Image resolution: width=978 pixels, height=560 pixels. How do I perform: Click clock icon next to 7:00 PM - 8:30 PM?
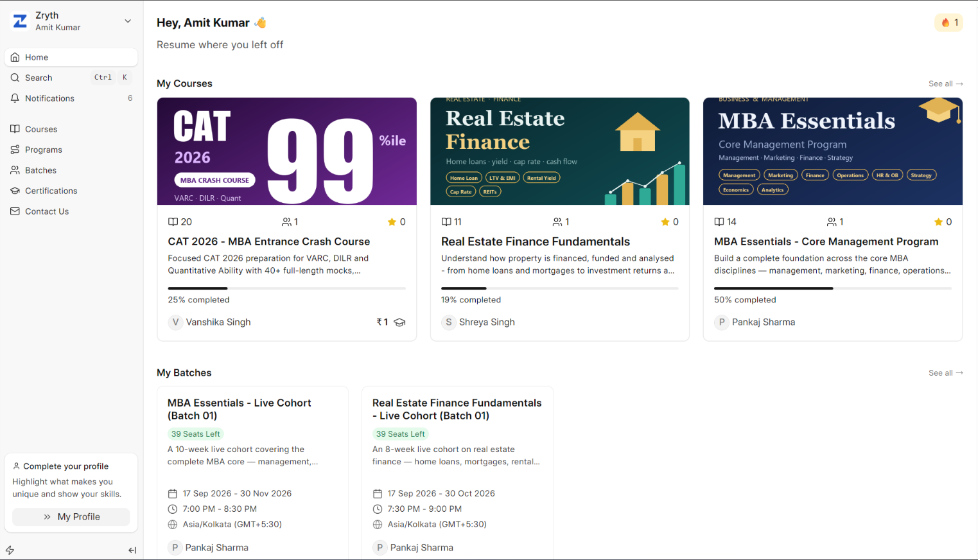[172, 509]
